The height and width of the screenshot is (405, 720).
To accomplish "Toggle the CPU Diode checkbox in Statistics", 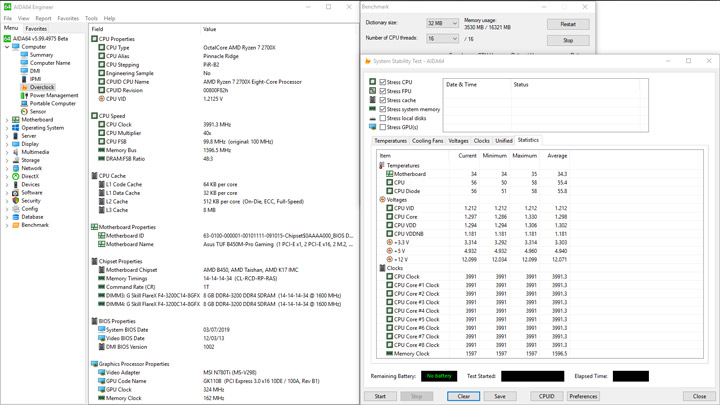I will click(x=389, y=191).
